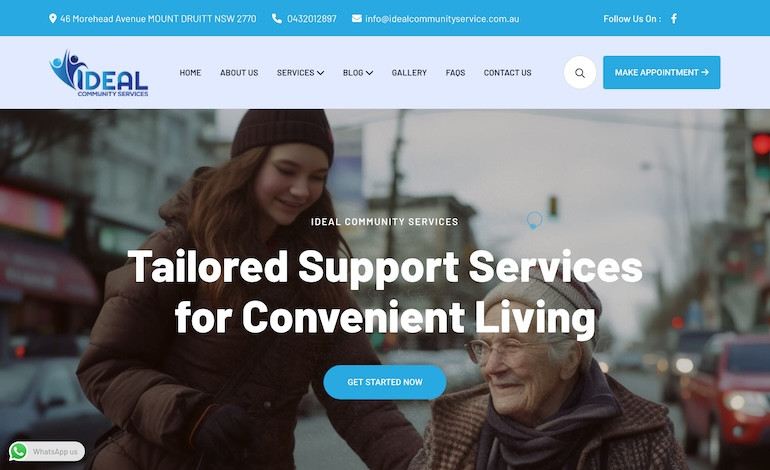
Task: Expand the Services dropdown chevron
Action: (320, 73)
